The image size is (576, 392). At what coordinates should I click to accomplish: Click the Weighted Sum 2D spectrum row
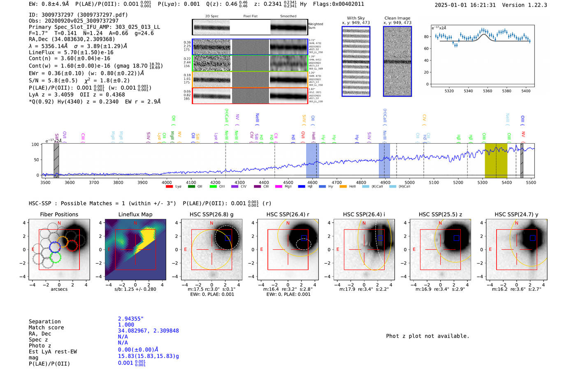click(x=250, y=27)
